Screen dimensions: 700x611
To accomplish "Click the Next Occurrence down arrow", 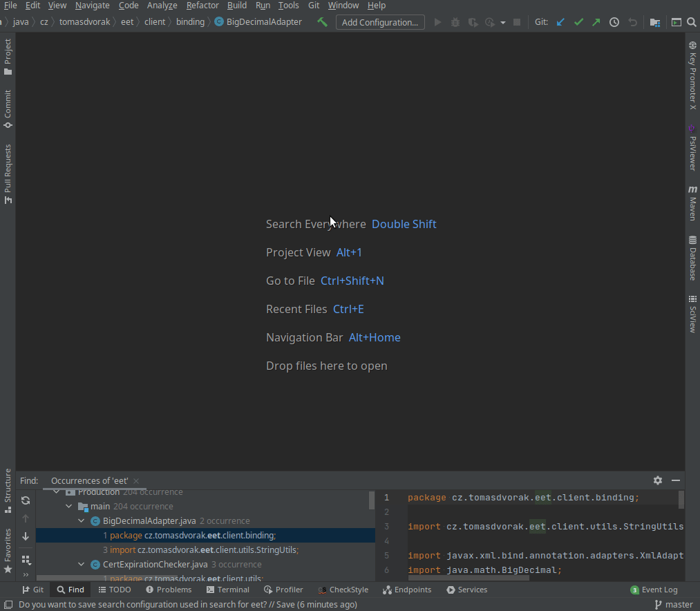I will click(26, 536).
